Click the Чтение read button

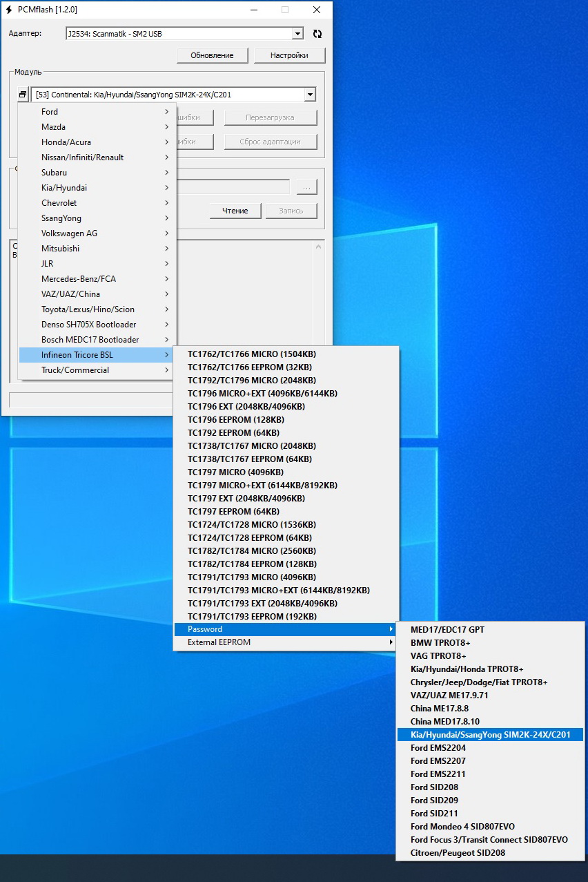(x=235, y=211)
